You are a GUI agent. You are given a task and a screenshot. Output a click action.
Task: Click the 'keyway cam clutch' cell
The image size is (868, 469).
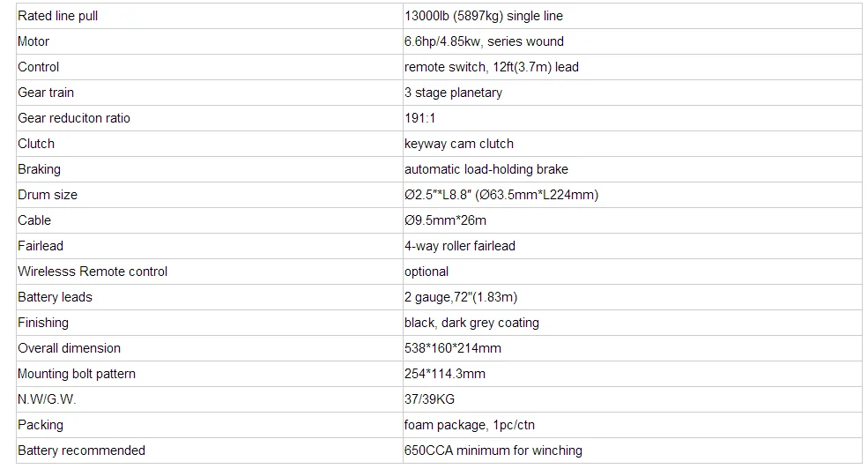[632, 144]
